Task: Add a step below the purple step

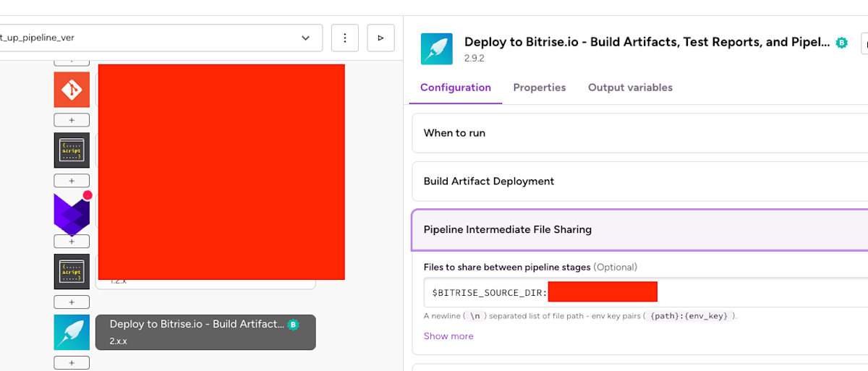Action: 72,242
